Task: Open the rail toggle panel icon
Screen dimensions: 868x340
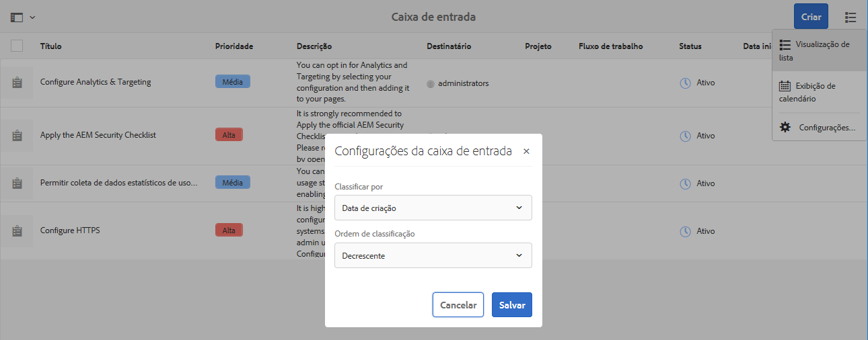Action: pyautogui.click(x=17, y=17)
